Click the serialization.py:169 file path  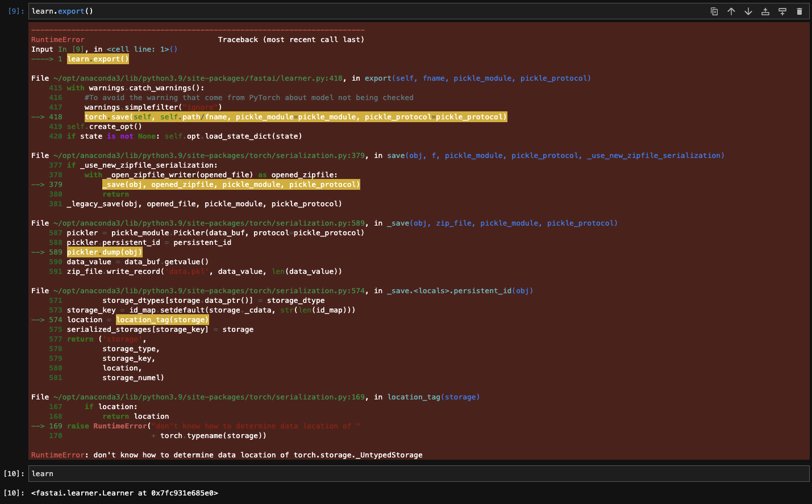pyautogui.click(x=209, y=397)
